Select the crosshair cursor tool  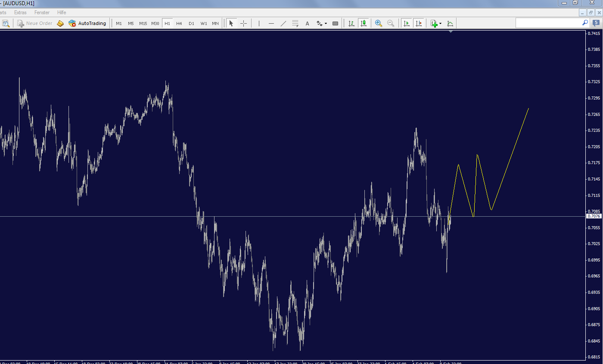(243, 23)
